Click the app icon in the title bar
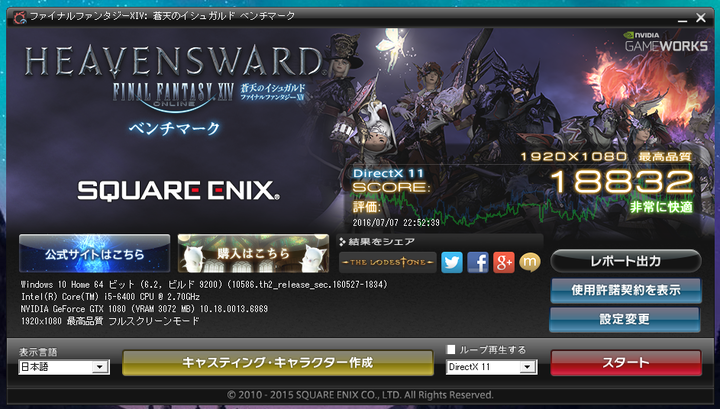720x409 pixels. click(19, 17)
